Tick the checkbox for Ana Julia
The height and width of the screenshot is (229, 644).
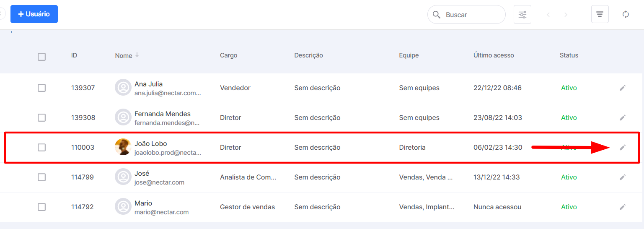(41, 88)
